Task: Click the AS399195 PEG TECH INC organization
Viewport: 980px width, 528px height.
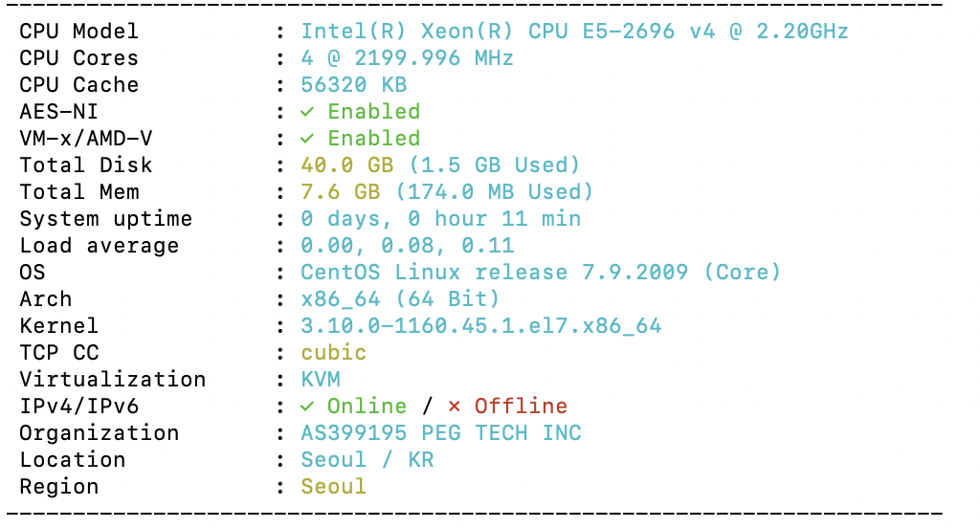Action: pos(441,433)
